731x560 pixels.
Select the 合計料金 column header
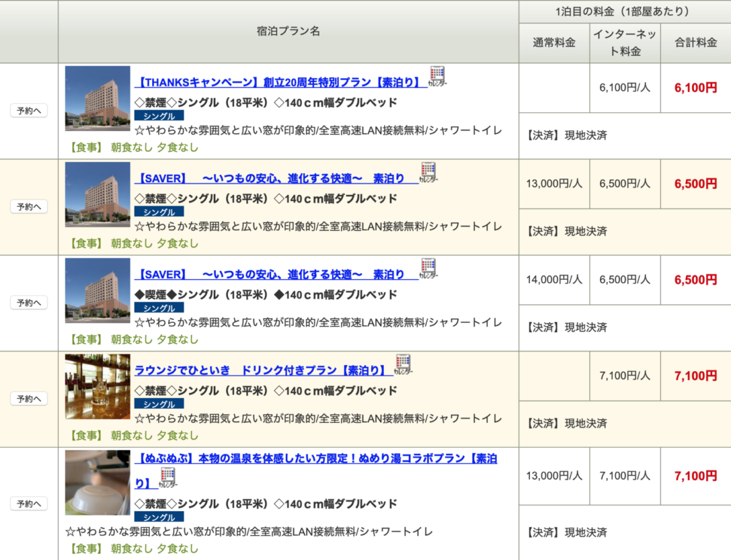(696, 43)
